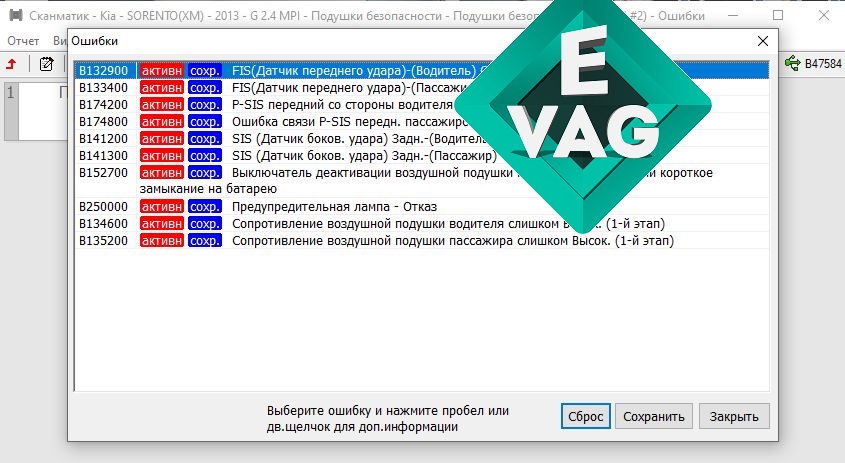Screen dimensions: 845x463
Task: Click сохр. badge on row B135200
Action: point(205,240)
